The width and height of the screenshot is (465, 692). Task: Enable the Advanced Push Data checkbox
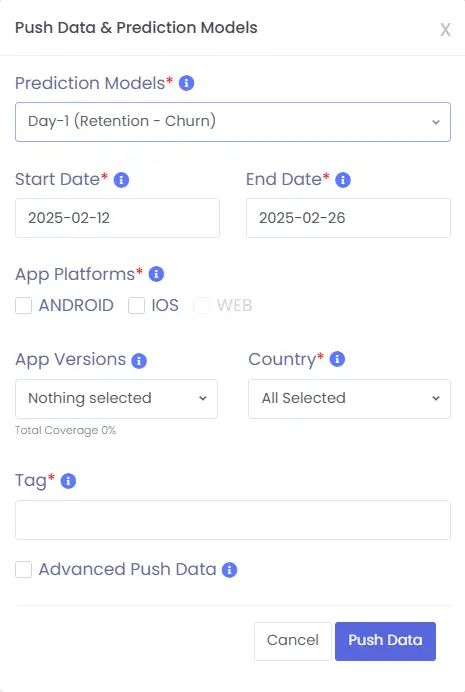click(x=23, y=569)
